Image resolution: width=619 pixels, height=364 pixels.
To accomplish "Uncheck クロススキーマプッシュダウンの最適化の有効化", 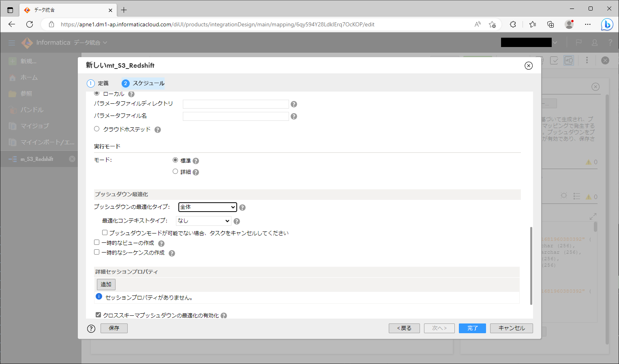I will (98, 314).
